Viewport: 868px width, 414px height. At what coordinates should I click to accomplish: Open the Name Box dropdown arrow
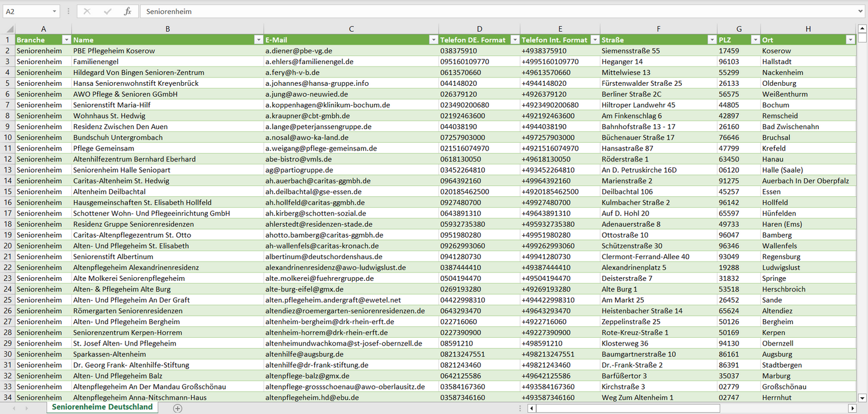click(55, 11)
